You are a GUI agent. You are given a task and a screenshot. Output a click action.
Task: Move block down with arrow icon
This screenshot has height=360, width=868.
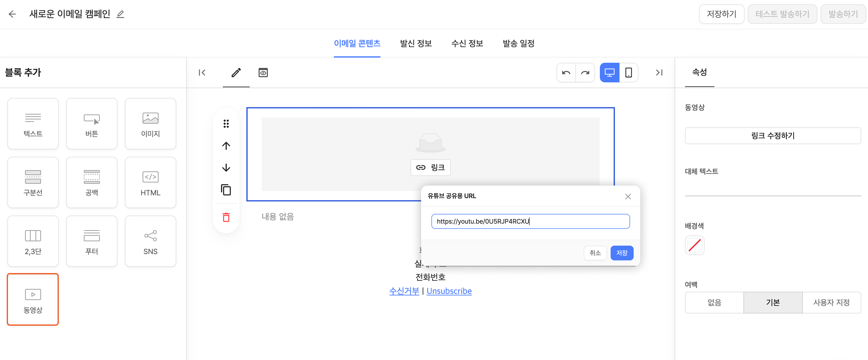[x=226, y=168]
